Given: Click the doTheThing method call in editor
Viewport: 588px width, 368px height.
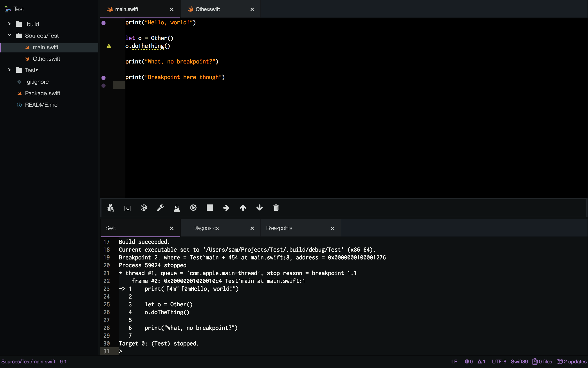Looking at the screenshot, I should click(x=148, y=46).
